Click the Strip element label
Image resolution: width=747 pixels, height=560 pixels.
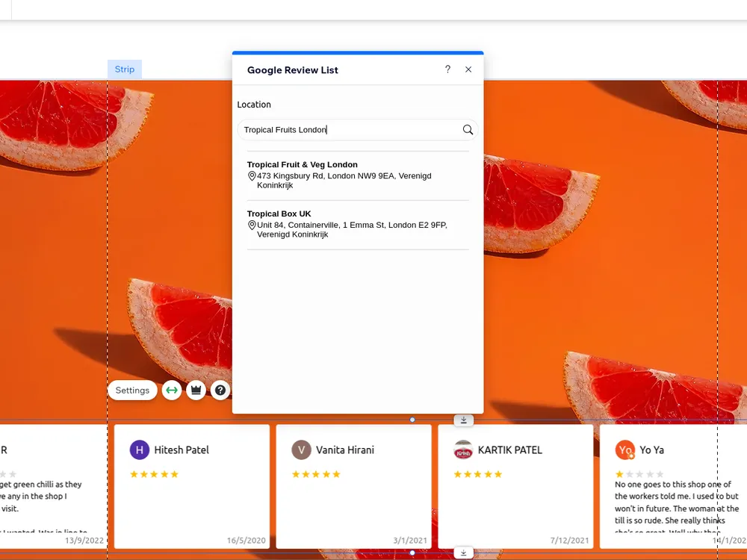click(124, 69)
